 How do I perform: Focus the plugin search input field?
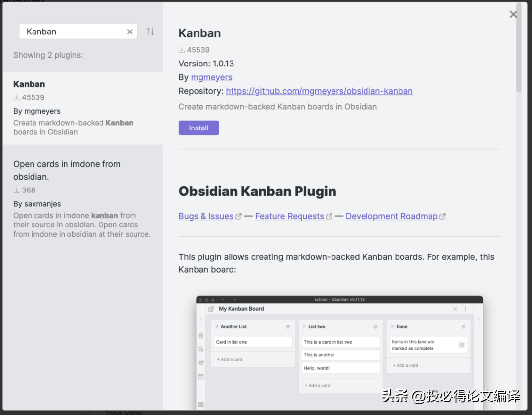tap(78, 32)
